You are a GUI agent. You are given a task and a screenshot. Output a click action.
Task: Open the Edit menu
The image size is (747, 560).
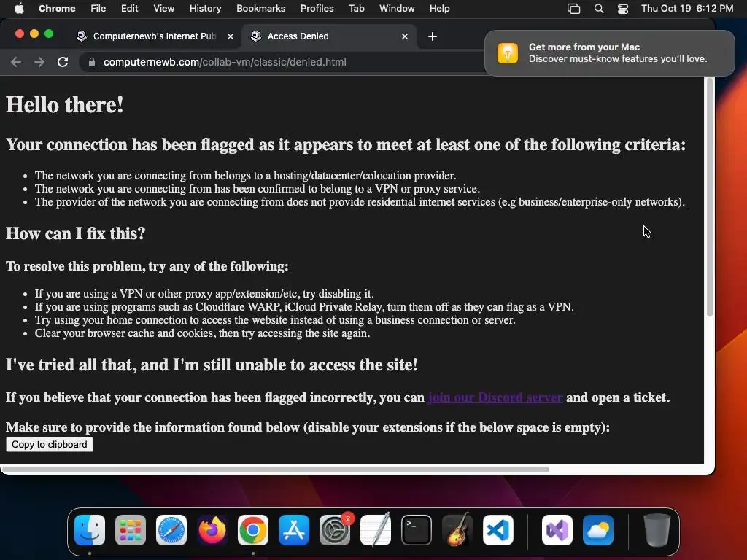[129, 8]
